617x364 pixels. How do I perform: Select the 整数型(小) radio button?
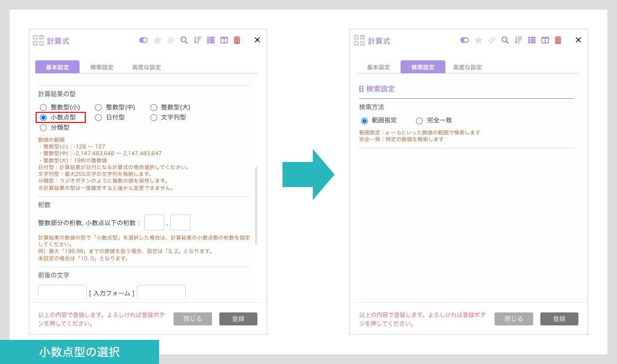pos(43,108)
